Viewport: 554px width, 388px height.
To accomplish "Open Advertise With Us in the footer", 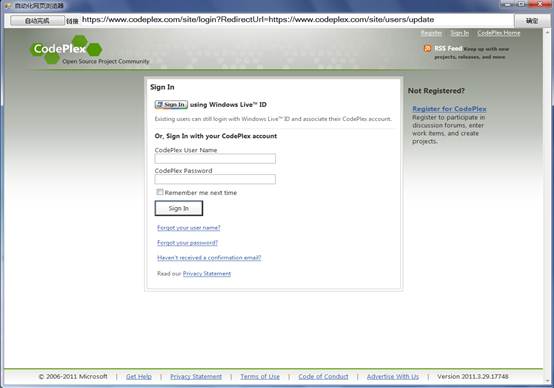I will pos(393,377).
